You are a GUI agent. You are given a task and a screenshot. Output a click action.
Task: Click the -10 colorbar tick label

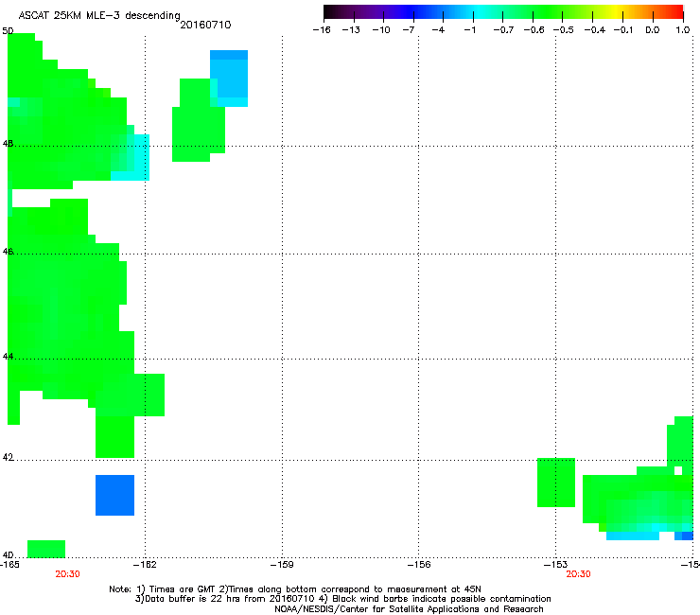[x=381, y=30]
